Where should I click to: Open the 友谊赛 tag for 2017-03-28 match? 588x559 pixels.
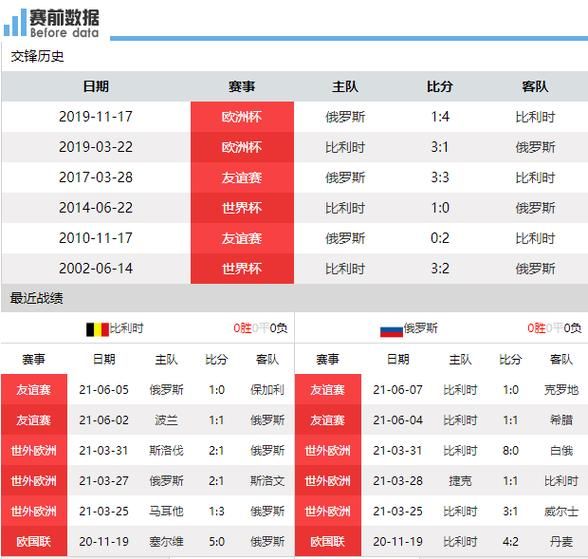coord(242,177)
